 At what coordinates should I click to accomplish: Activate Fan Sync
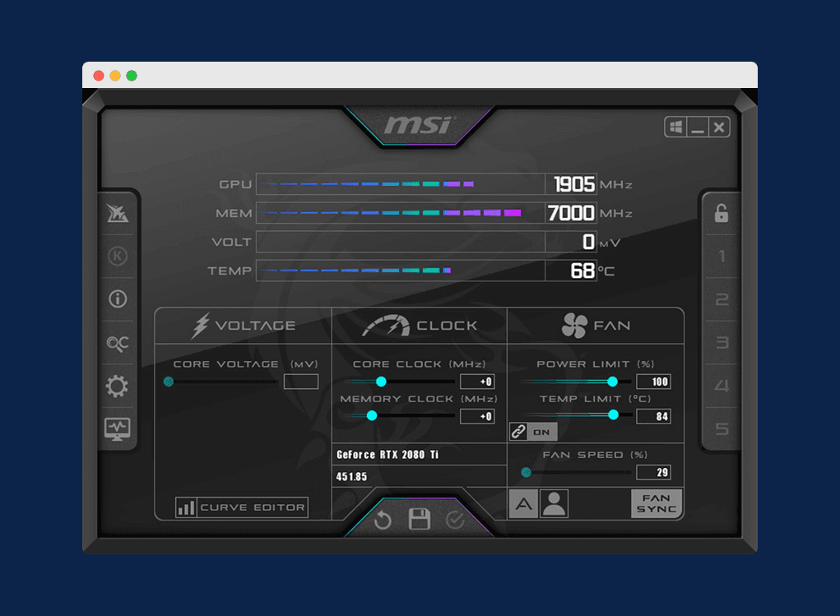[x=656, y=503]
